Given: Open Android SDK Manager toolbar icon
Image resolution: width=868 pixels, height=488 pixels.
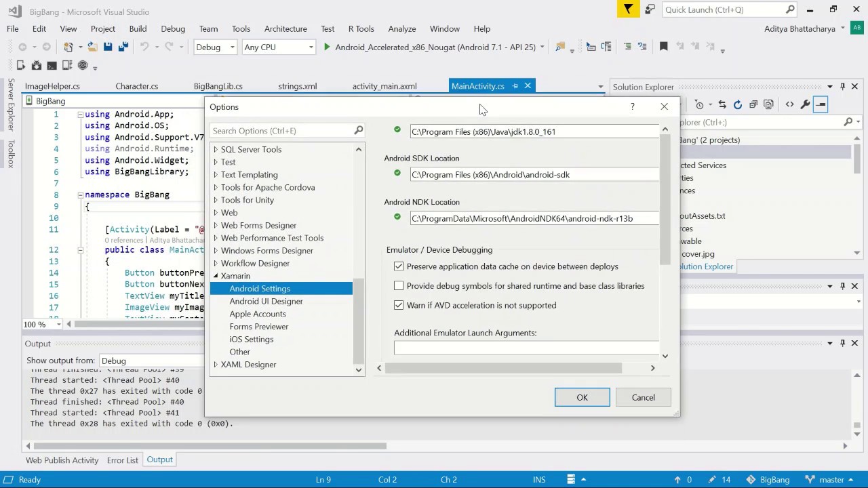Looking at the screenshot, I should pyautogui.click(x=37, y=66).
